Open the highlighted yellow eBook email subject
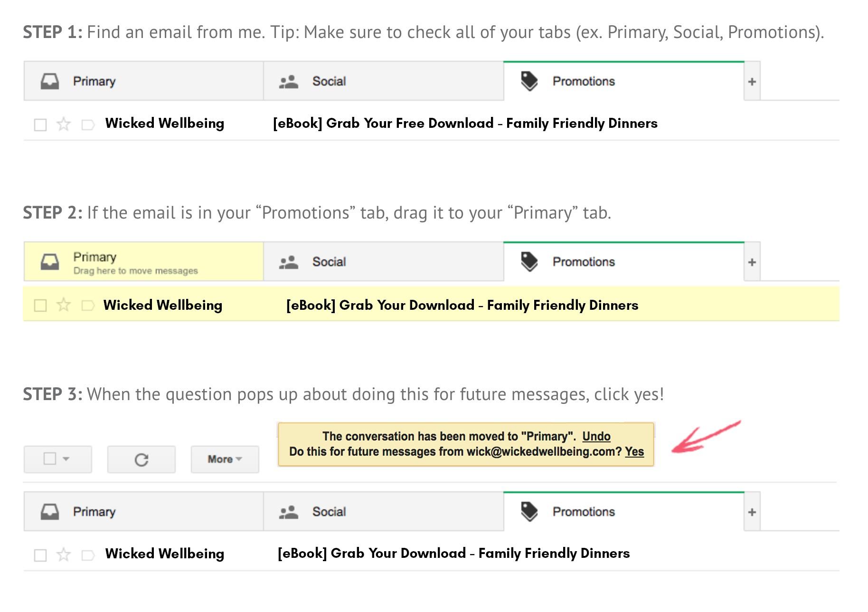Image resolution: width=868 pixels, height=612 pixels. (x=462, y=305)
